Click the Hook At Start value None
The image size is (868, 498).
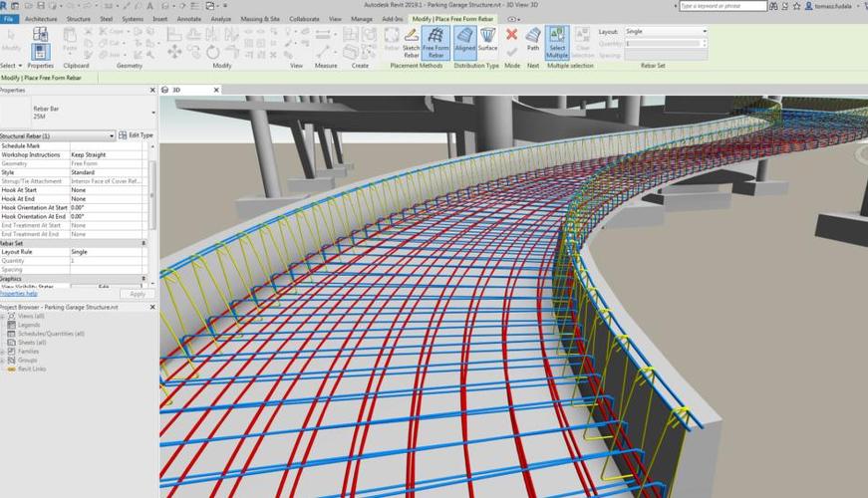click(x=106, y=190)
